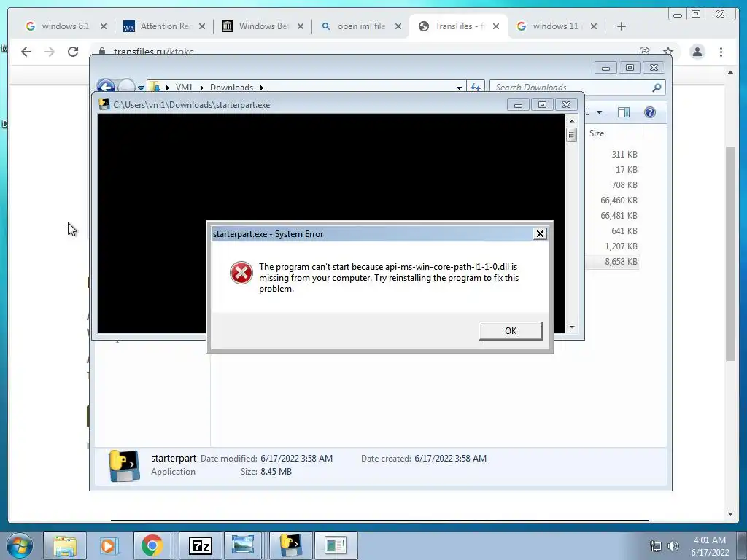Open 7-Zip from the taskbar
Screen dimensions: 747x560
coord(200,545)
